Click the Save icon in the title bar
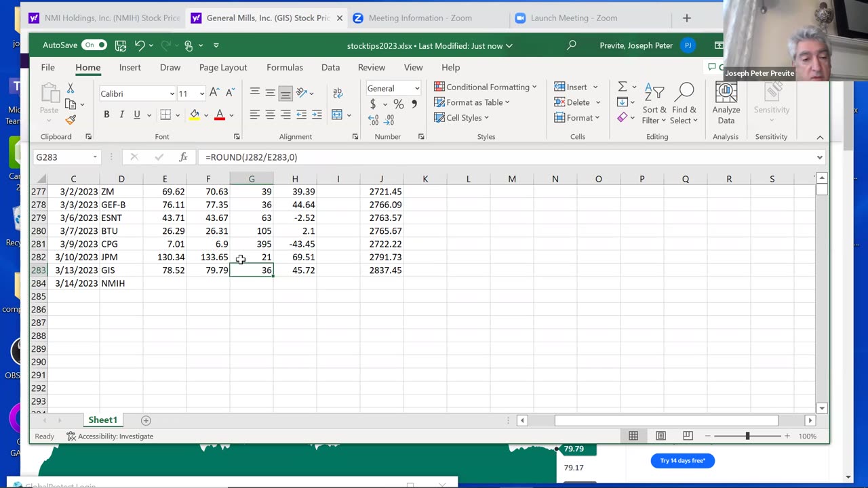This screenshot has height=488, width=868. [x=121, y=45]
